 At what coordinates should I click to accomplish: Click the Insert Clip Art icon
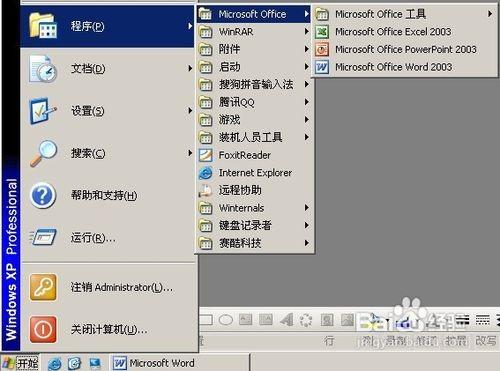327,320
